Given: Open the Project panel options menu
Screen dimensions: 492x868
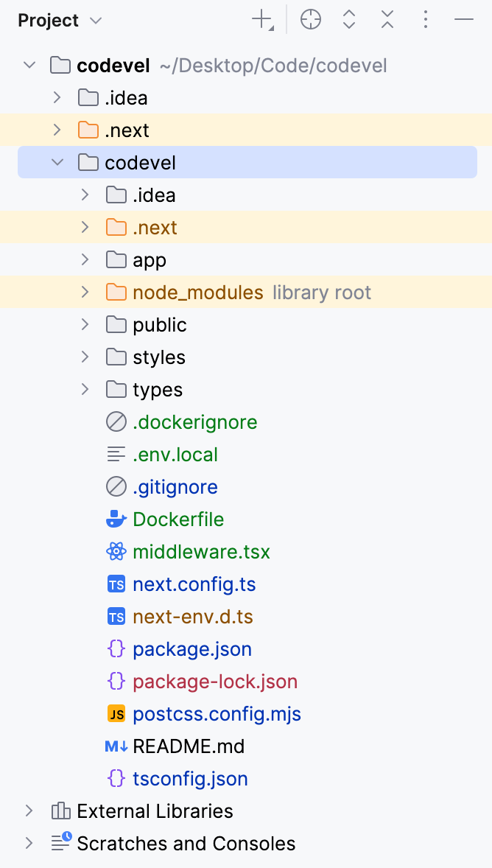Looking at the screenshot, I should pos(426,21).
